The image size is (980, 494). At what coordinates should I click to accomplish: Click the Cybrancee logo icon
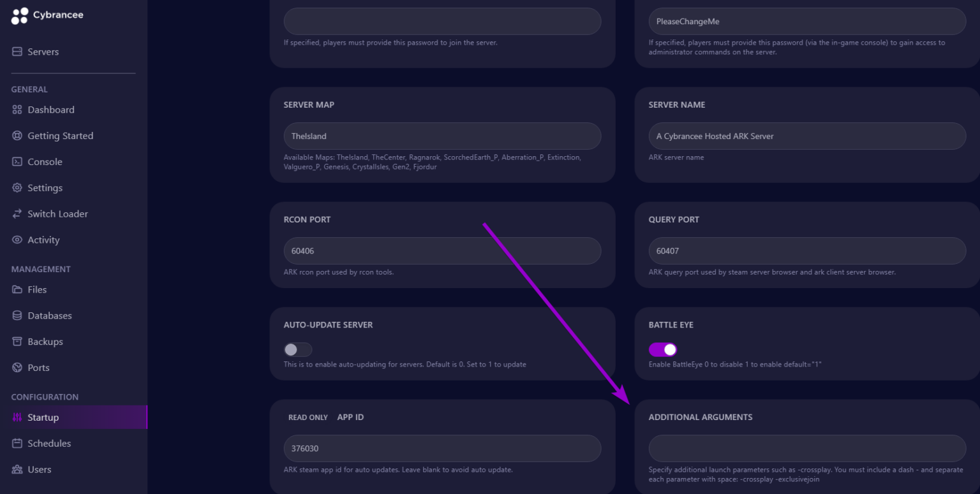click(20, 16)
